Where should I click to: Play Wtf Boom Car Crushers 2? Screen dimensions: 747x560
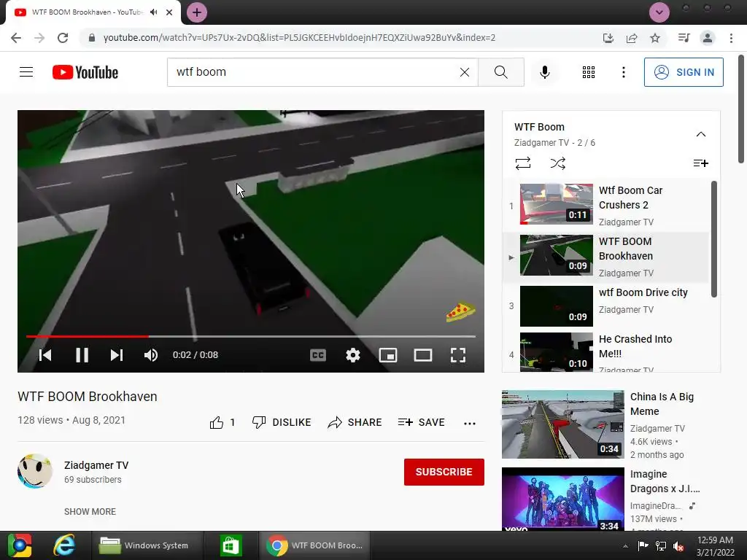(x=605, y=205)
